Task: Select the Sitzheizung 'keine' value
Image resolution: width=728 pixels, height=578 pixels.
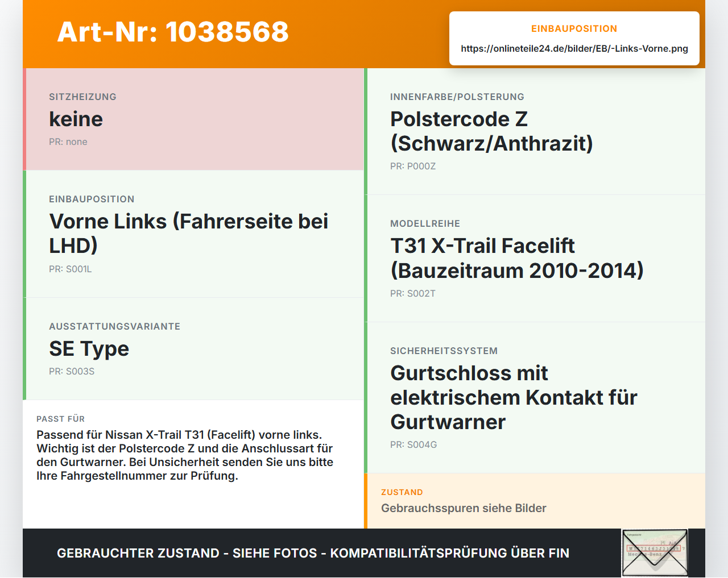Action: [x=76, y=119]
